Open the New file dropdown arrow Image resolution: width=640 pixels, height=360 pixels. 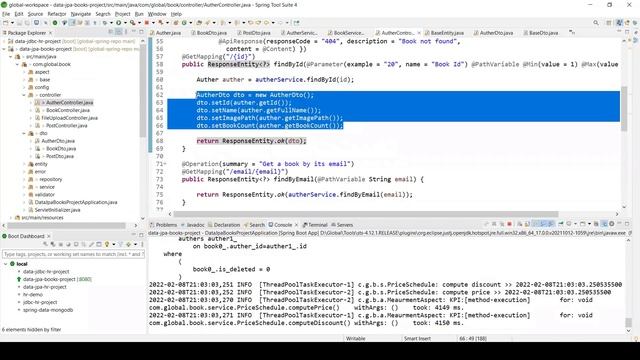click(x=12, y=23)
